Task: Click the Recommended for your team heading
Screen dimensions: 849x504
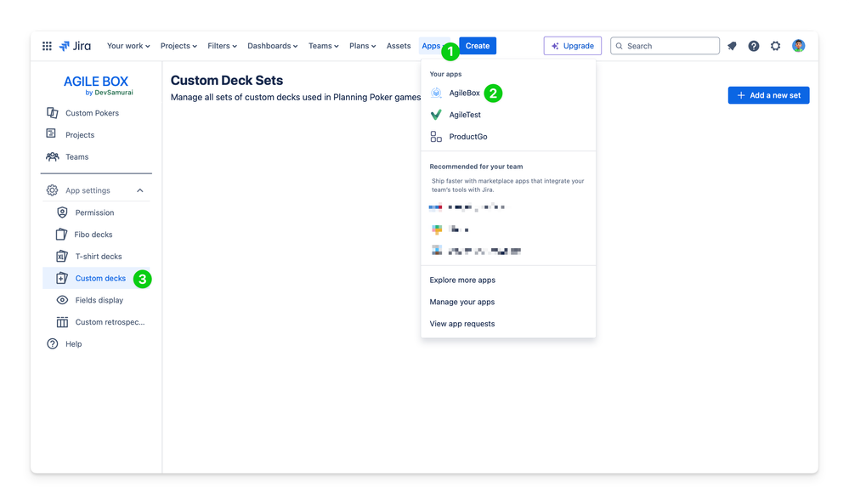Action: tap(476, 167)
